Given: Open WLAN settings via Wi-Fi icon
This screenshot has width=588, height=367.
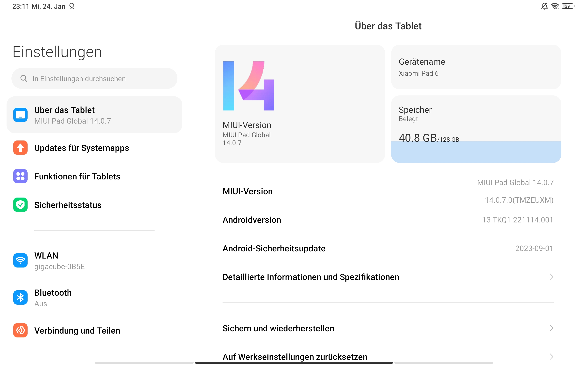Looking at the screenshot, I should tap(20, 260).
